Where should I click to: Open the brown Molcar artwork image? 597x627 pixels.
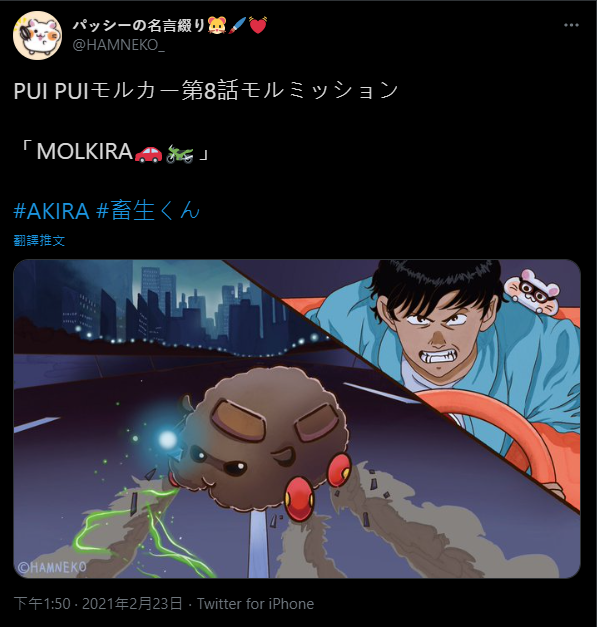click(297, 419)
